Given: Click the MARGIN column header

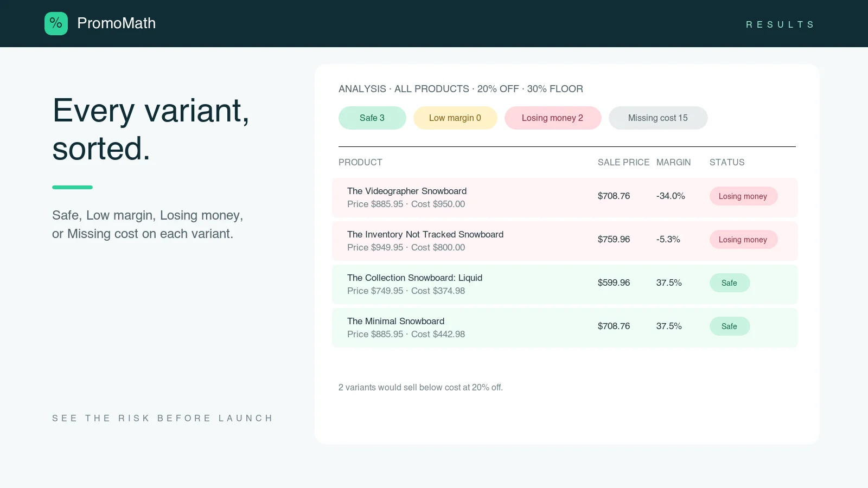Looking at the screenshot, I should [x=673, y=162].
